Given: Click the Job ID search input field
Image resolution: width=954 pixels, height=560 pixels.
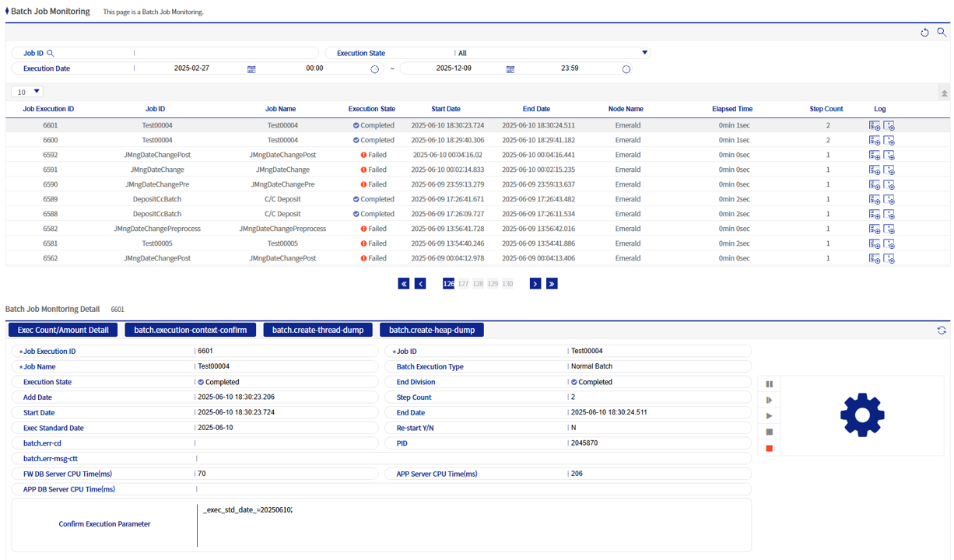Looking at the screenshot, I should 226,53.
